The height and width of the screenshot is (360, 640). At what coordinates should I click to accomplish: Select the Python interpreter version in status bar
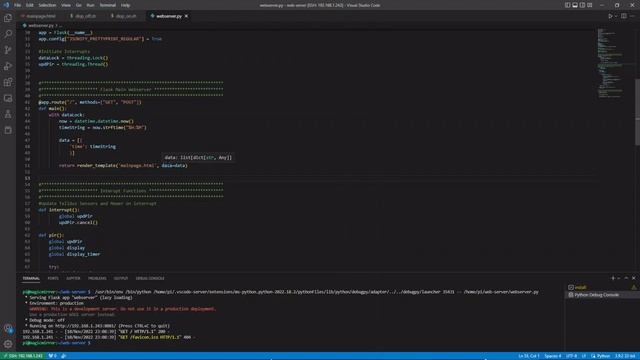pyautogui.click(x=624, y=356)
